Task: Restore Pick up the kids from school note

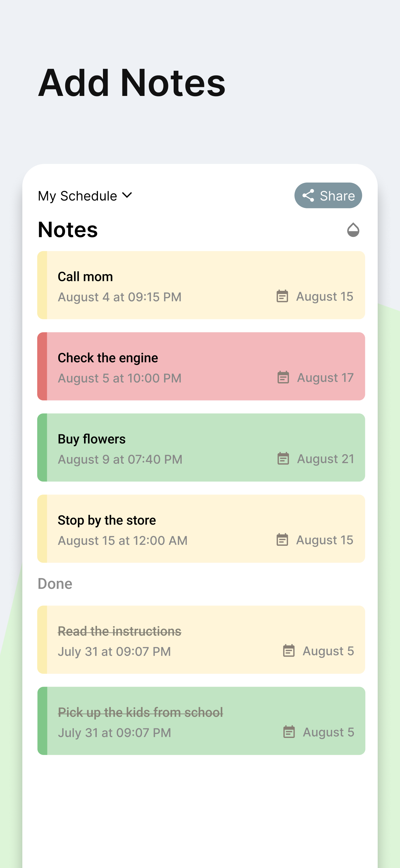Action: point(201,721)
